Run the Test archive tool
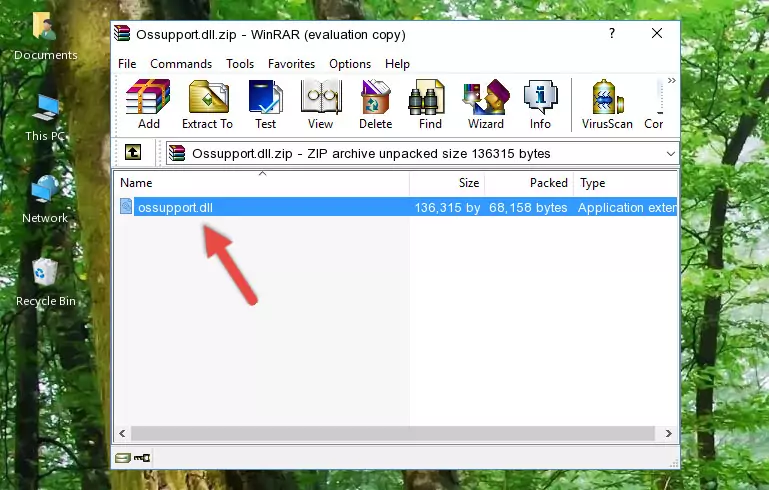Screen dimensions: 769x490 [265, 104]
